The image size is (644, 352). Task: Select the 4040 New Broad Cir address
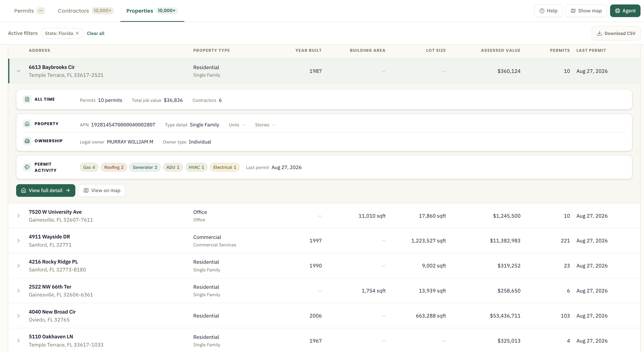click(x=52, y=312)
